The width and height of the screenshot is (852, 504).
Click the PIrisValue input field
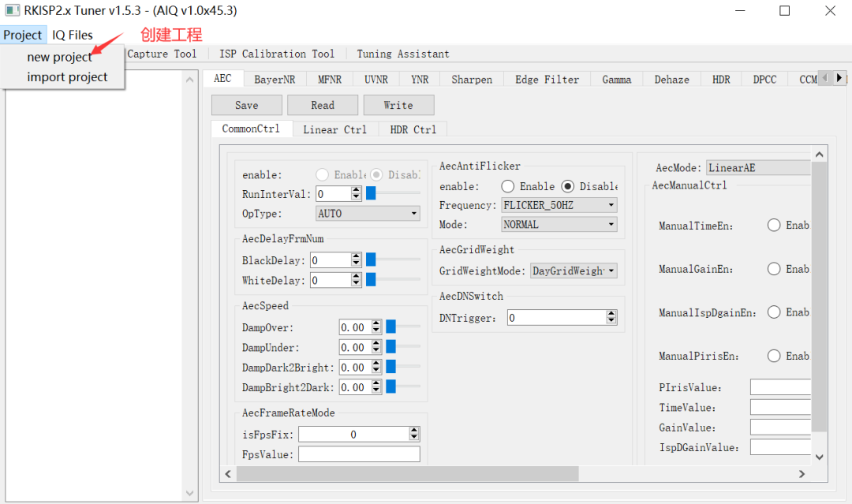pyautogui.click(x=780, y=387)
